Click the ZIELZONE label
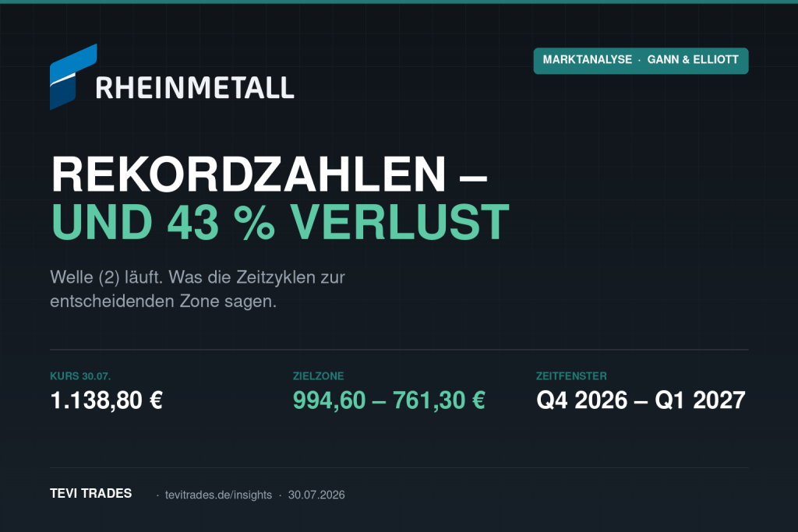798x532 pixels. 319,376
